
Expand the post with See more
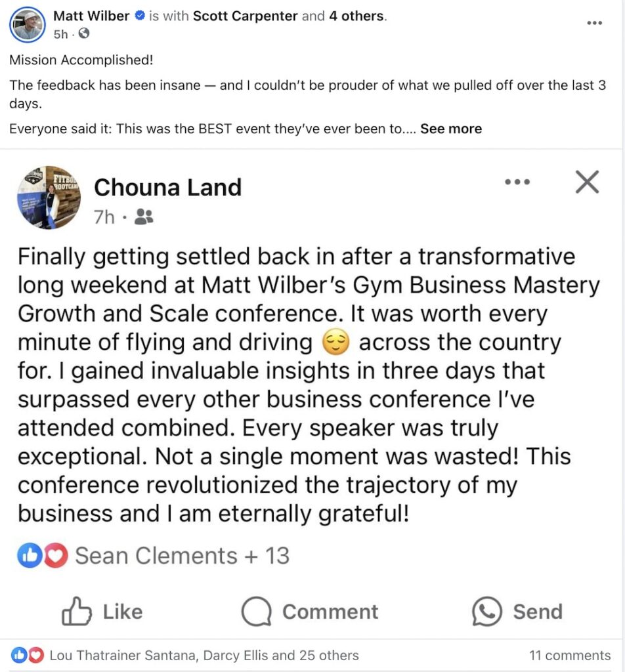(x=451, y=129)
